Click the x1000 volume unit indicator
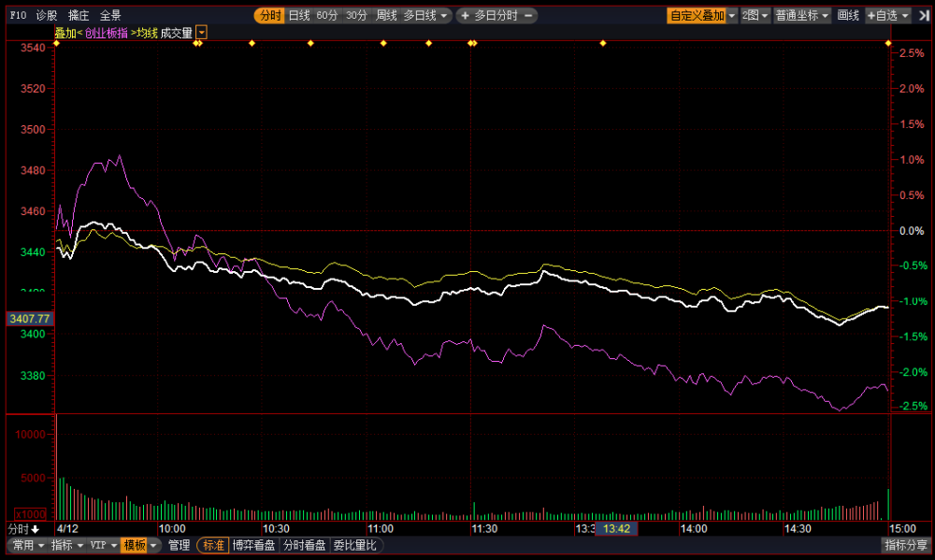 pyautogui.click(x=31, y=514)
